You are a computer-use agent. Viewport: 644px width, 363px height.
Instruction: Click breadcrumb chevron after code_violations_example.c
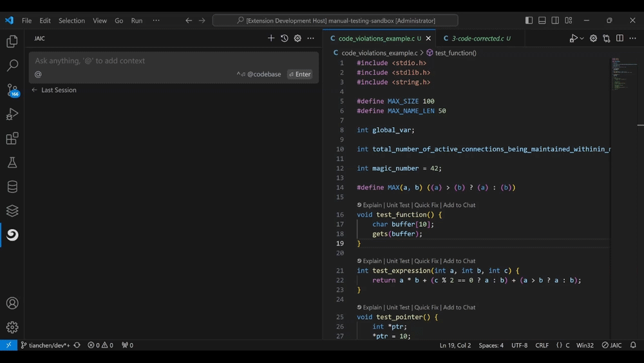tap(422, 53)
